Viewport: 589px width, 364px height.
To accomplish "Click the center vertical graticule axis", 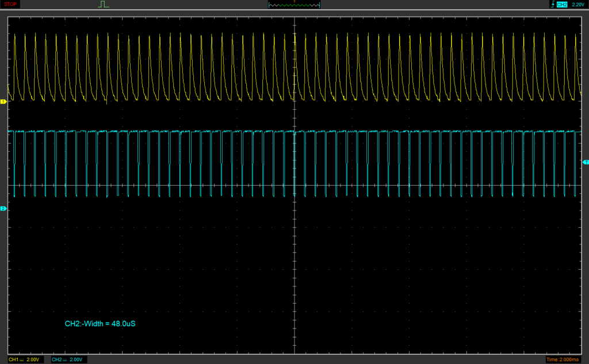I will point(294,259).
